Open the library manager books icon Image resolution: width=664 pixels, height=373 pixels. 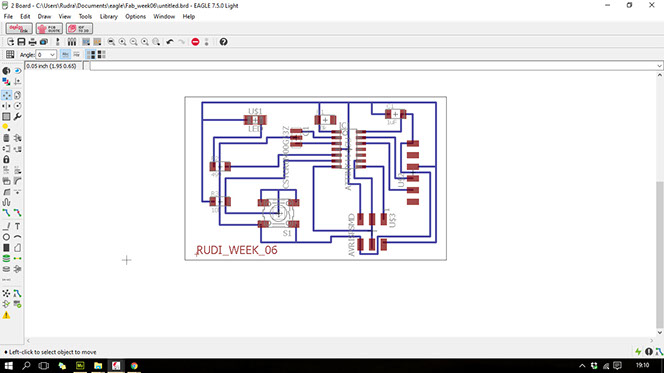(x=72, y=42)
